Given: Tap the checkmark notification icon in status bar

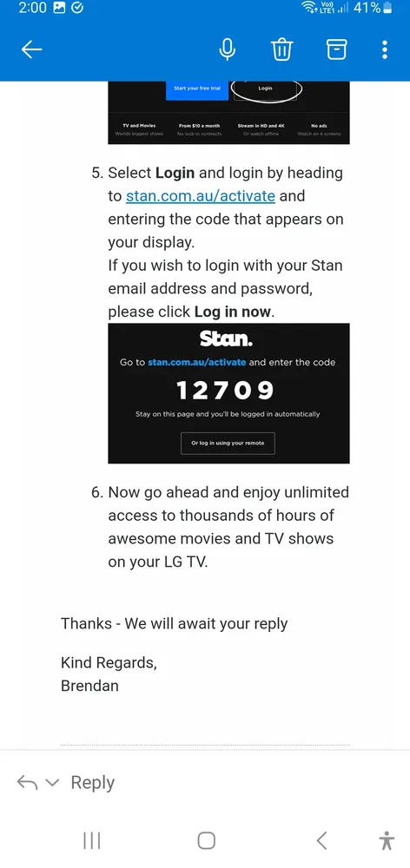Looking at the screenshot, I should pyautogui.click(x=77, y=8).
